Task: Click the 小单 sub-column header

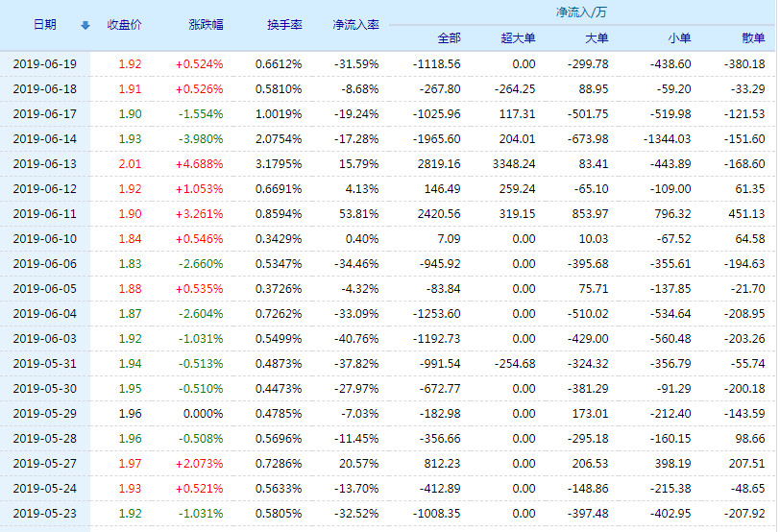Action: 678,38
